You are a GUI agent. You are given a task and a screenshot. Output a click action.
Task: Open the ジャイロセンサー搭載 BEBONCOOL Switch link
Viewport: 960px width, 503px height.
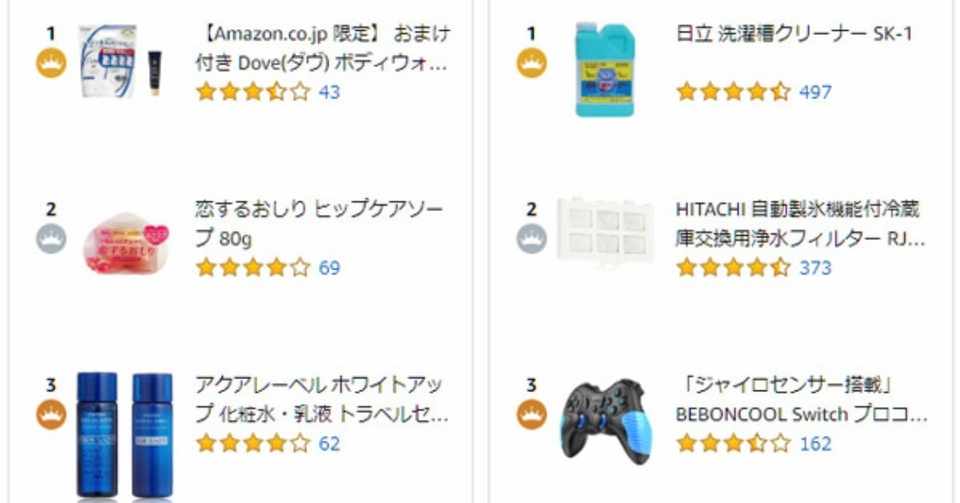801,399
